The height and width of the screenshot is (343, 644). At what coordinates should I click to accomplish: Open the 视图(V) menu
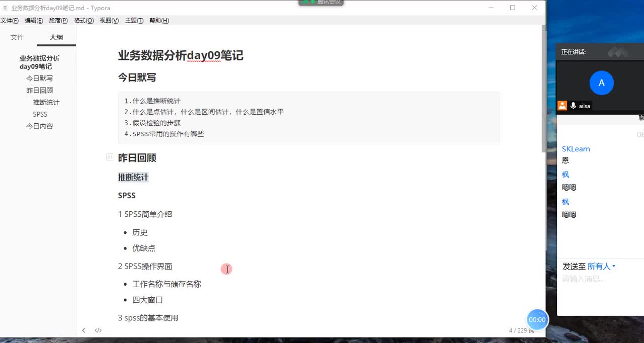109,21
